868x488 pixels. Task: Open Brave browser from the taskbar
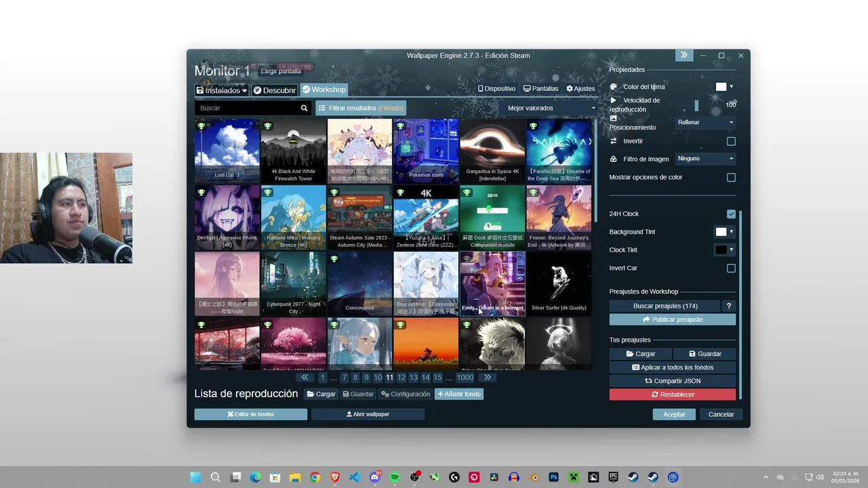[x=335, y=477]
